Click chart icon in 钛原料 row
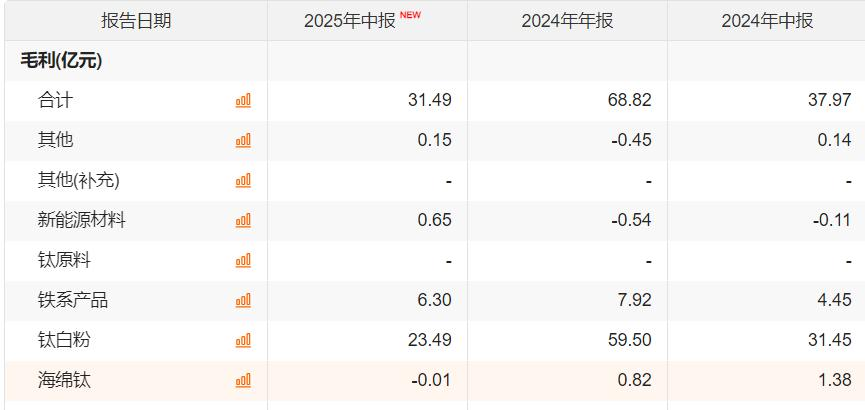The width and height of the screenshot is (865, 410). pyautogui.click(x=243, y=260)
